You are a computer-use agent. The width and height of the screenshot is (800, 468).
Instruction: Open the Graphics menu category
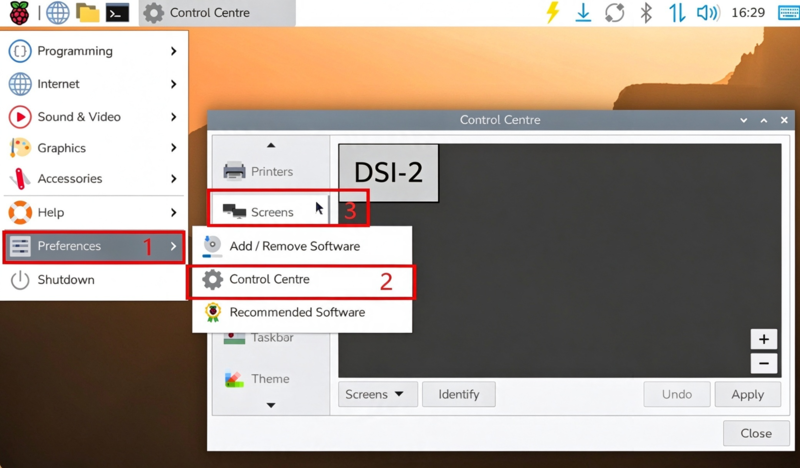(94, 148)
